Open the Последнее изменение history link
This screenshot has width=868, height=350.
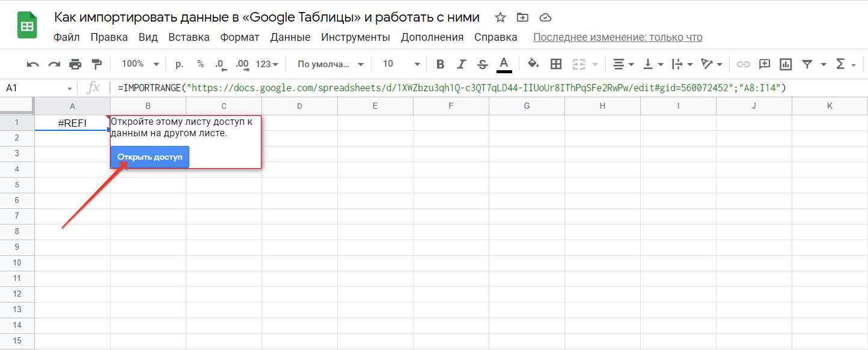pyautogui.click(x=617, y=37)
